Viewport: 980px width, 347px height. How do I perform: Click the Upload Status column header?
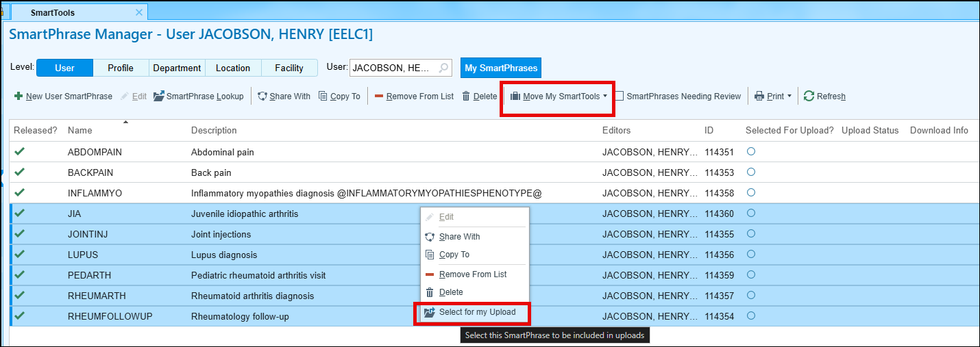[870, 130]
